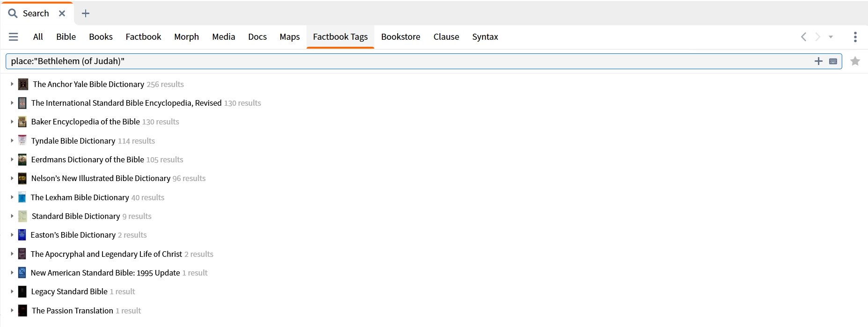Add search term with plus icon
Image resolution: width=868 pixels, height=327 pixels.
tap(818, 61)
